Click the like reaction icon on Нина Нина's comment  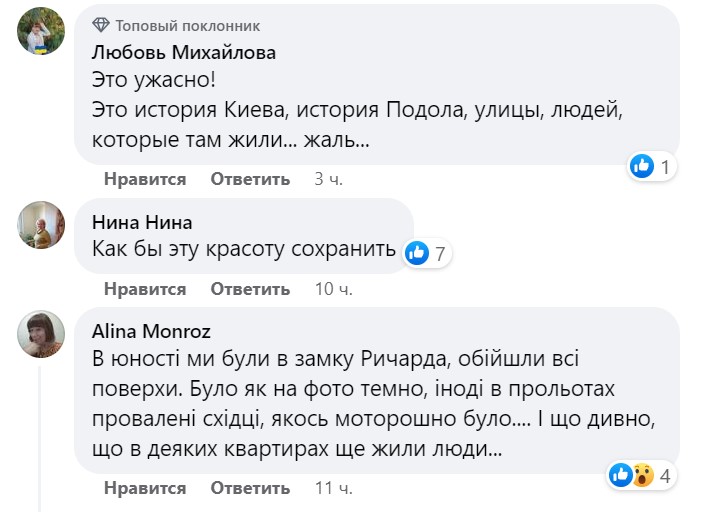tap(419, 254)
